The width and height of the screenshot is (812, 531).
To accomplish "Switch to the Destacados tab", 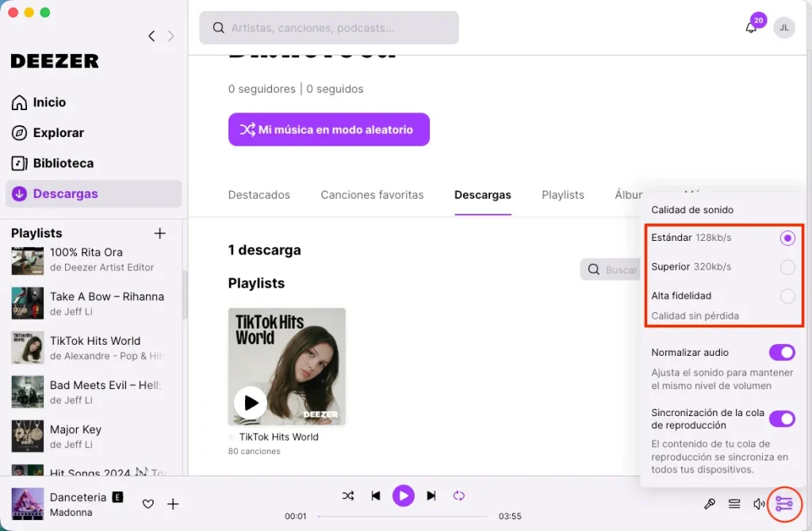I will click(x=259, y=195).
